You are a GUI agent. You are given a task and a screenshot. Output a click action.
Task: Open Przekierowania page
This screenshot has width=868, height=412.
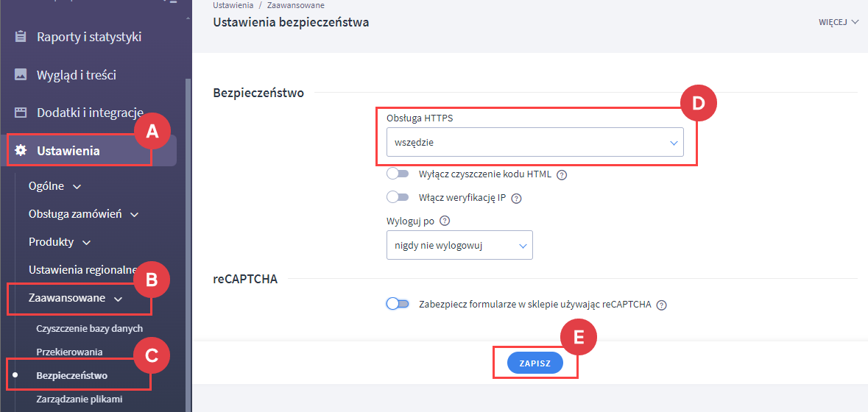click(x=69, y=352)
